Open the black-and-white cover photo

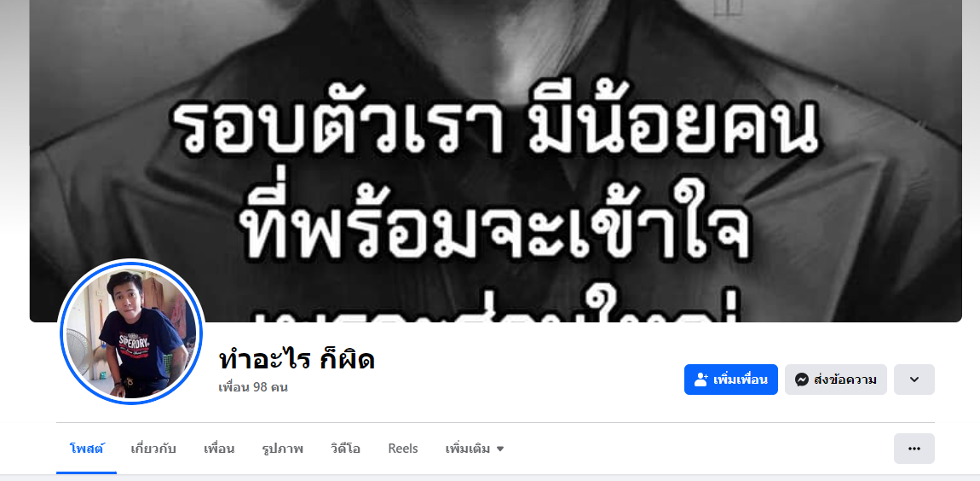496,160
